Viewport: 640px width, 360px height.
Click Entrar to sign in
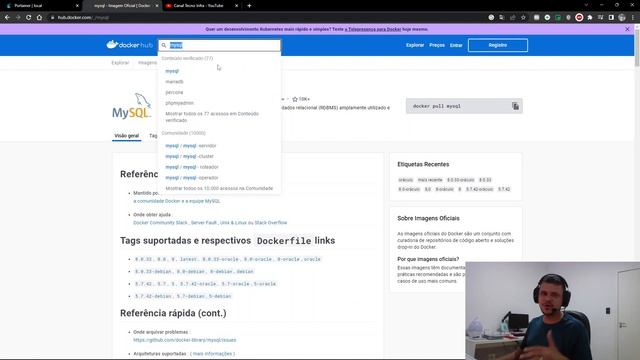pos(456,45)
